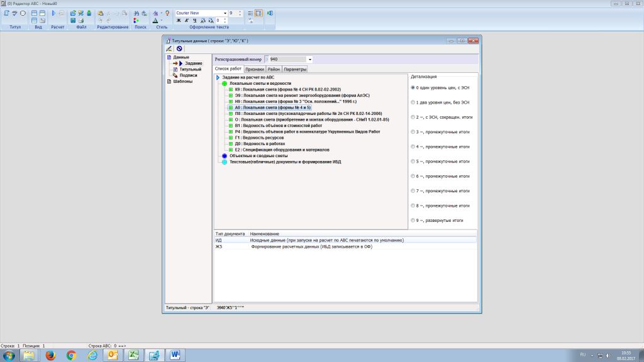This screenshot has width=644, height=362.
Task: Click the colored dots icon in Поиск group
Action: (136, 20)
